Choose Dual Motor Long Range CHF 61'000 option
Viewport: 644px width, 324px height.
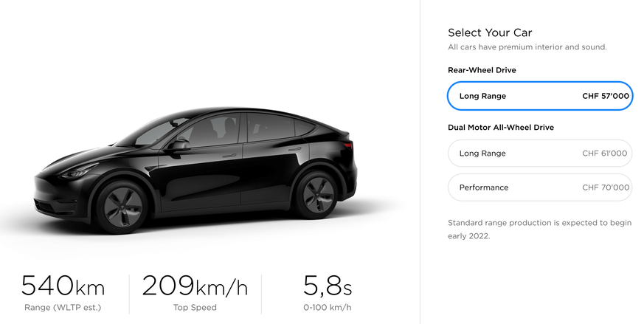[539, 154]
